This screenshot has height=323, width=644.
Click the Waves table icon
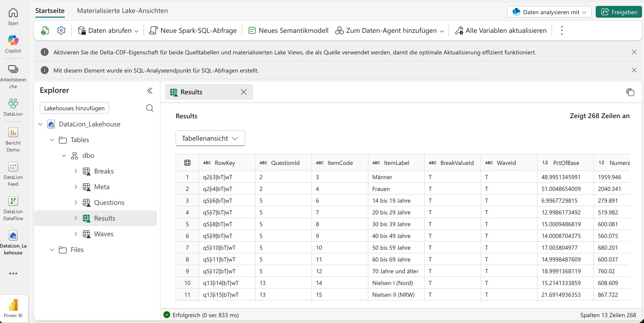pyautogui.click(x=87, y=234)
